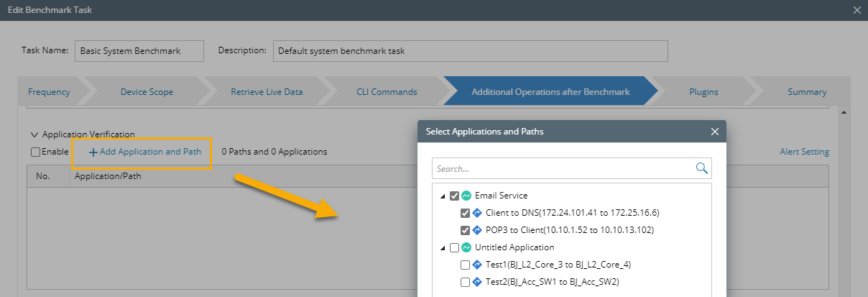Image resolution: width=868 pixels, height=297 pixels.
Task: Check the Untitled Application checkbox
Action: click(x=454, y=247)
